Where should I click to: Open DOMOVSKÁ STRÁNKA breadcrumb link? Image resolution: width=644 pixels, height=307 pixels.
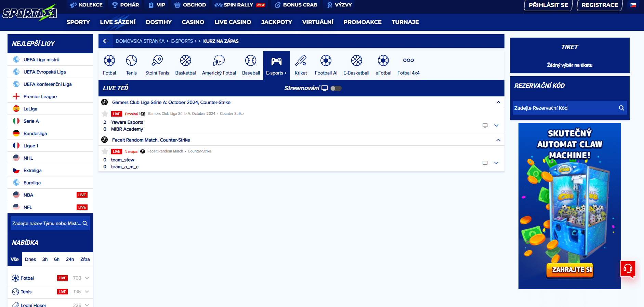[x=140, y=41]
